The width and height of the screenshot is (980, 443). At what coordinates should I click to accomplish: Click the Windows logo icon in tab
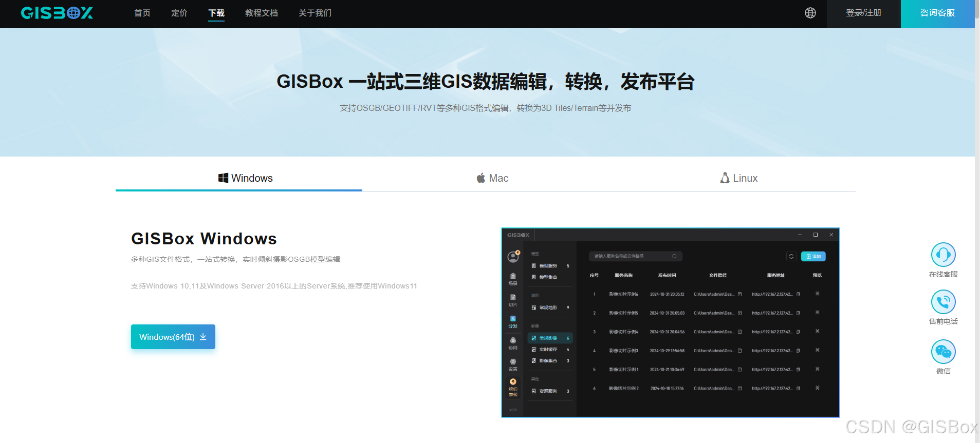[x=223, y=178]
